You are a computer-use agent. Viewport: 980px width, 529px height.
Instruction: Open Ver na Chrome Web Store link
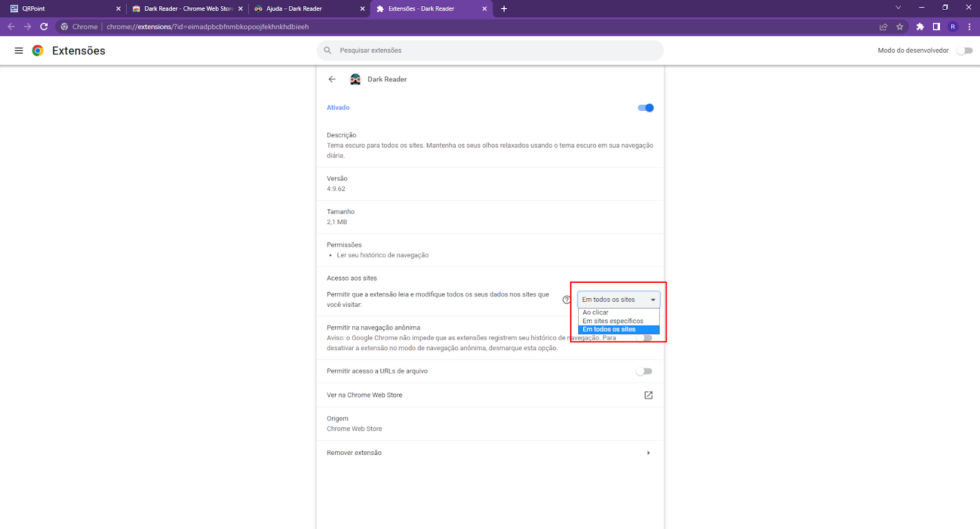point(648,395)
